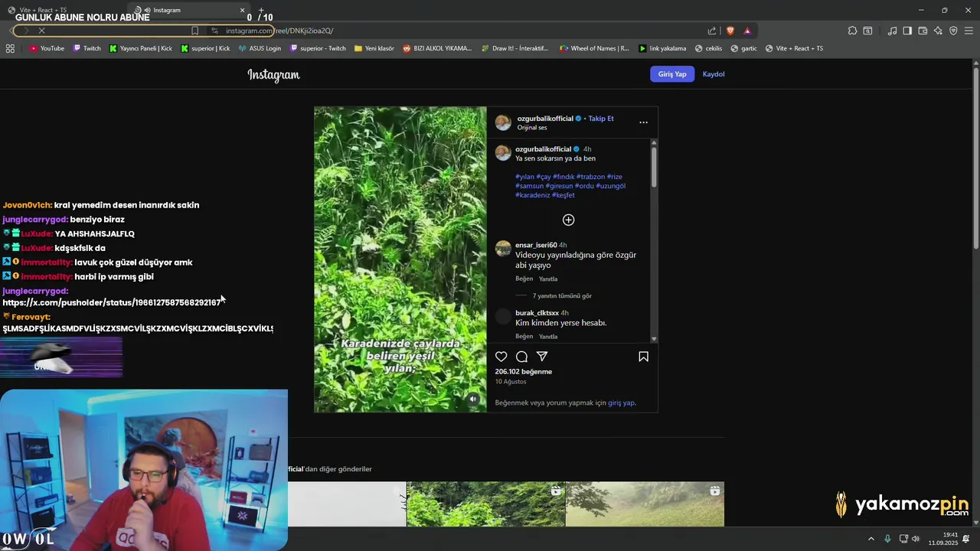Click the #karadeniz hashtag

coord(532,195)
